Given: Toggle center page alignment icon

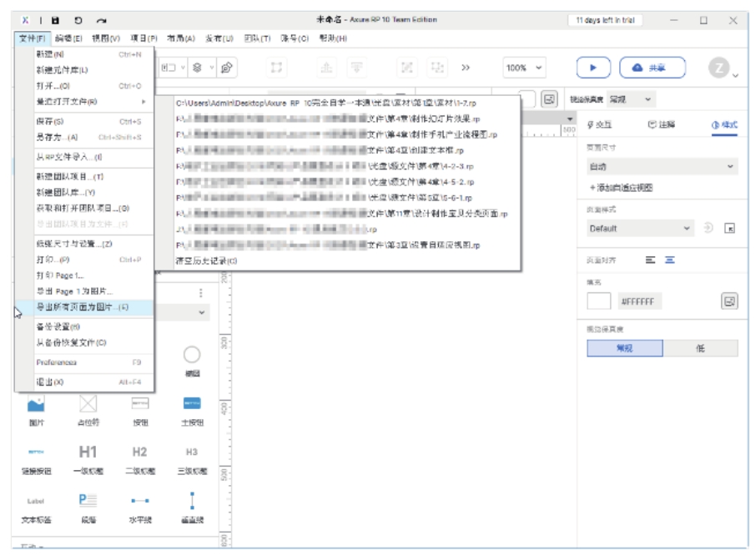Looking at the screenshot, I should pos(669,260).
